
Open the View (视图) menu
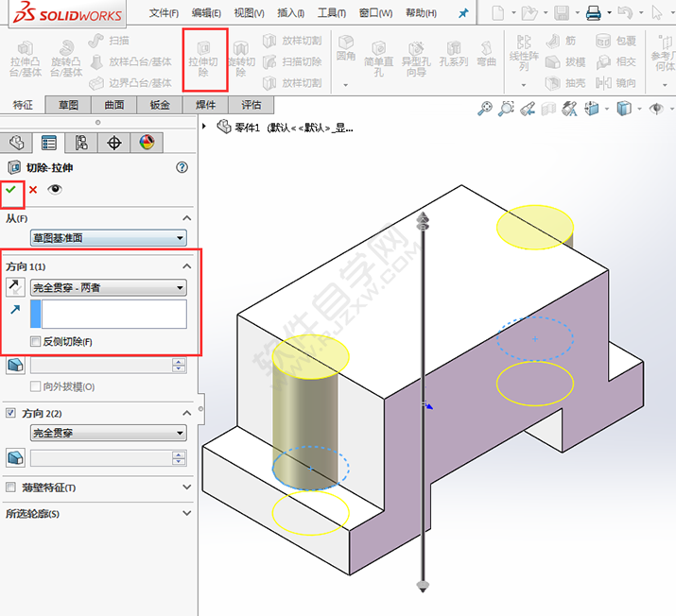coord(249,13)
